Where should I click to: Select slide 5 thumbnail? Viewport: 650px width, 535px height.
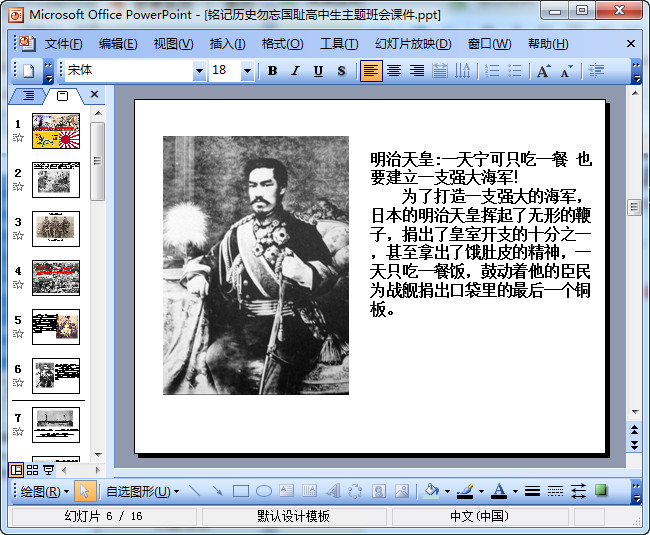coord(56,327)
